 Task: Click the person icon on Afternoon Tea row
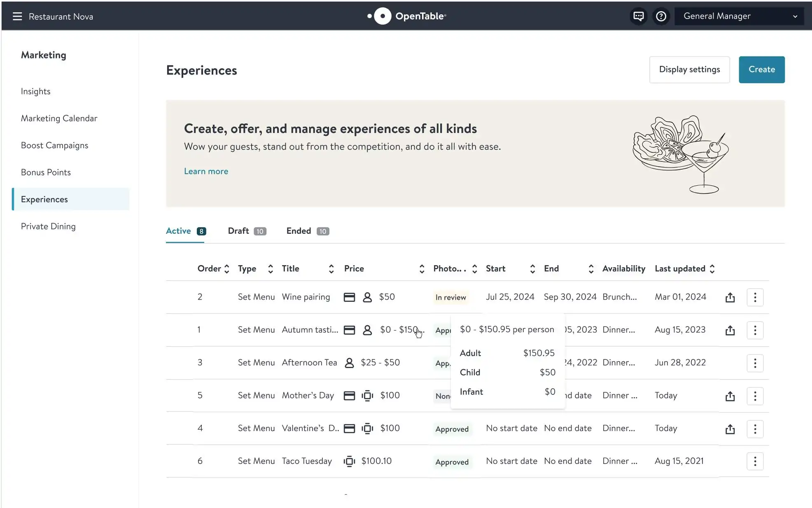pos(350,362)
